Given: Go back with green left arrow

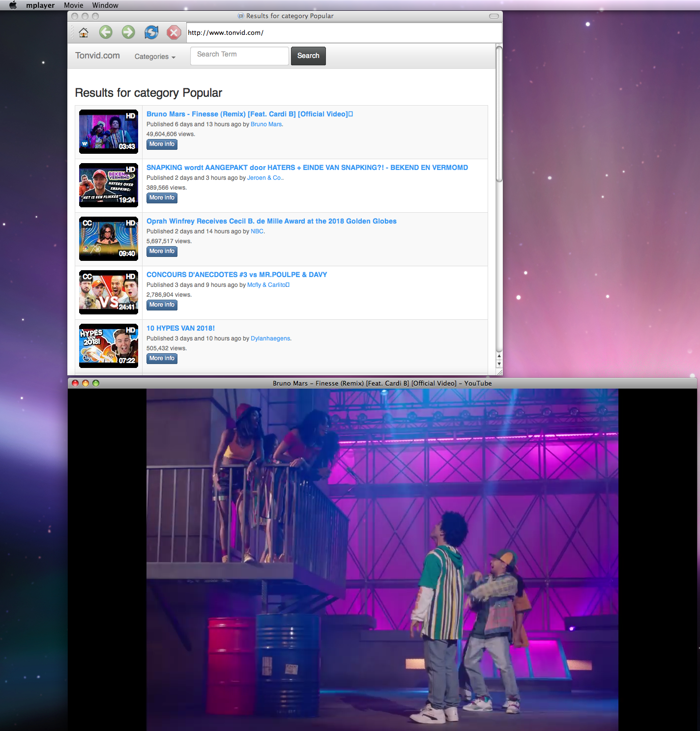Looking at the screenshot, I should tap(106, 32).
